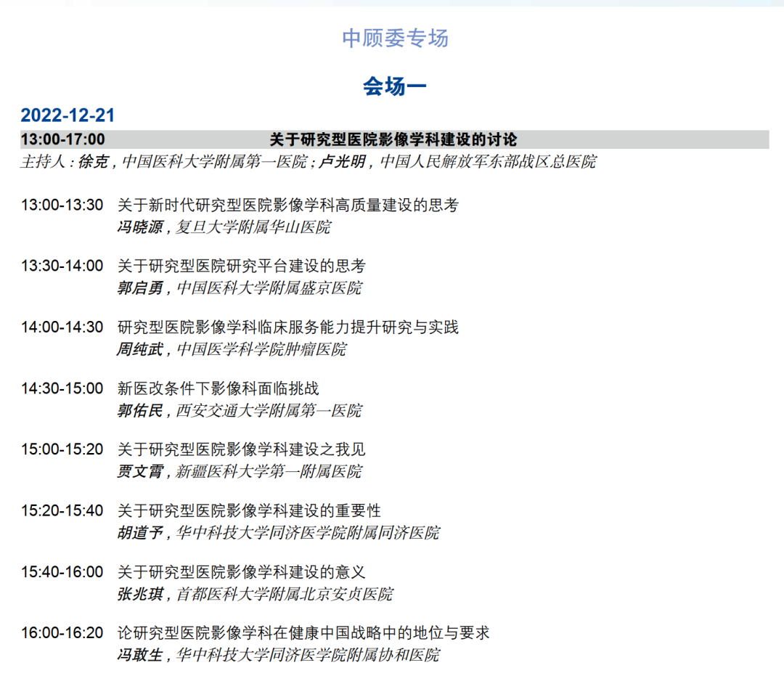The height and width of the screenshot is (689, 784).
Task: Click time slot 15:00-15:20
Action: point(62,449)
